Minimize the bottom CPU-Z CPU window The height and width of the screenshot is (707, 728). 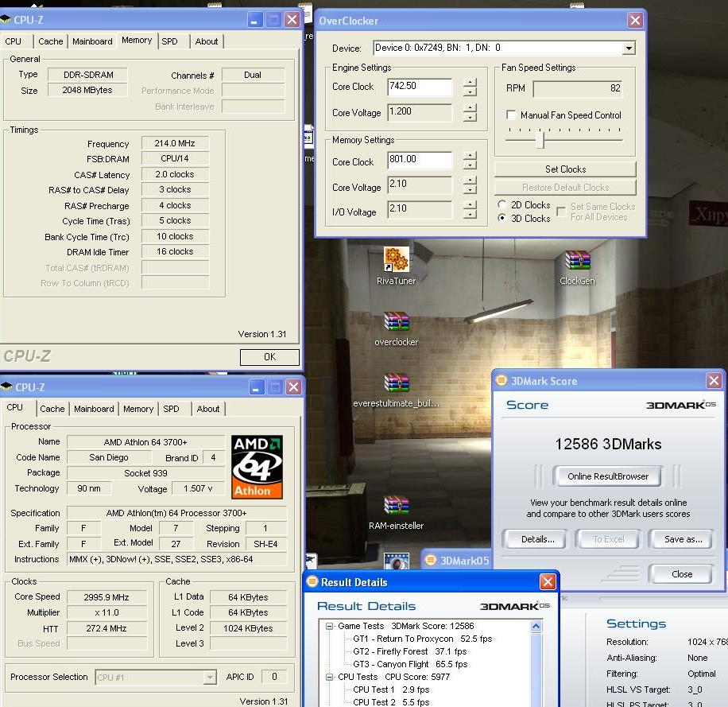[256, 387]
